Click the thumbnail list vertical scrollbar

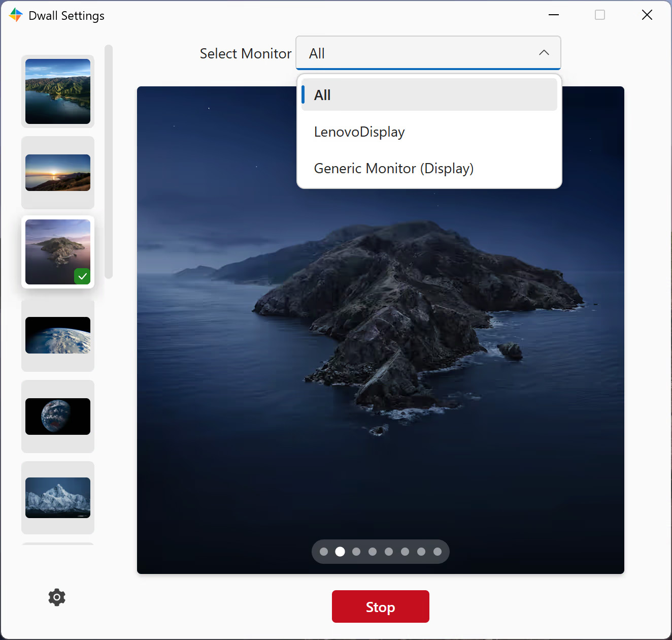pos(109,162)
